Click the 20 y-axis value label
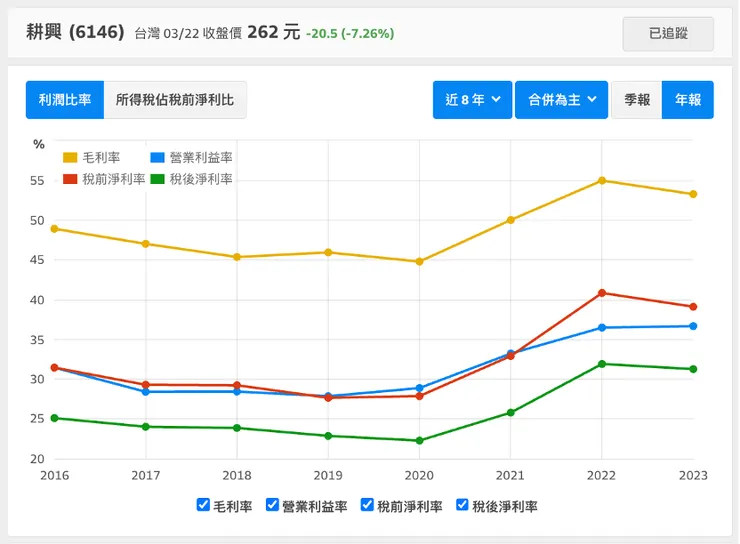 37,459
